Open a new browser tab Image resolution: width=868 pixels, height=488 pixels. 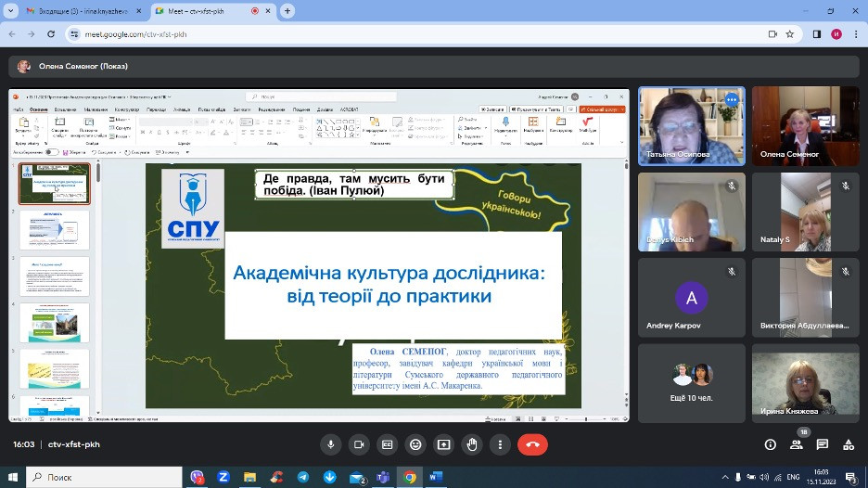tap(287, 10)
